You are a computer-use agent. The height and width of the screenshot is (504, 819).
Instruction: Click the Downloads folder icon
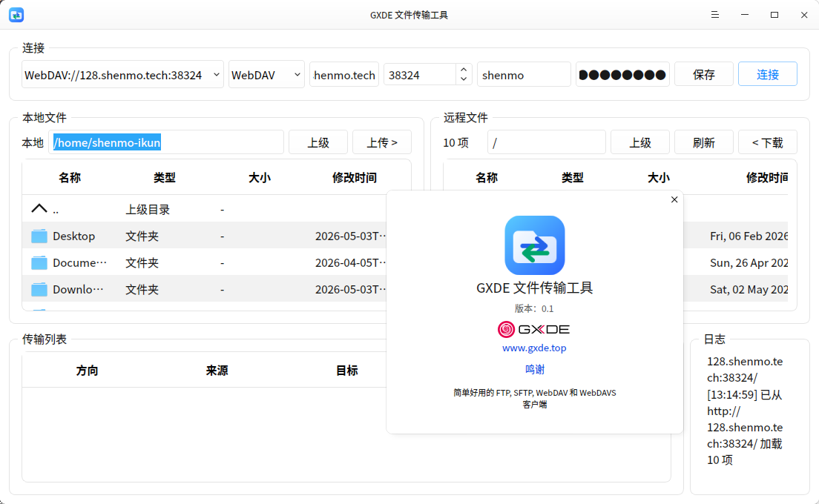[x=39, y=290]
